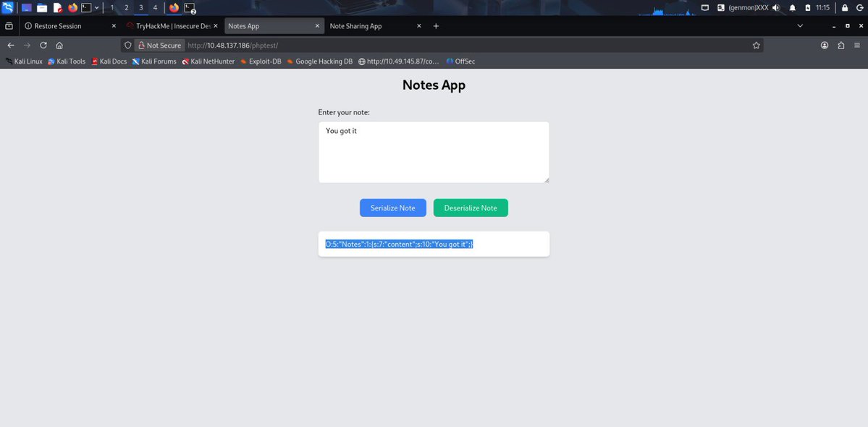868x427 pixels.
Task: Click the note textarea resize handle
Action: (x=546, y=179)
